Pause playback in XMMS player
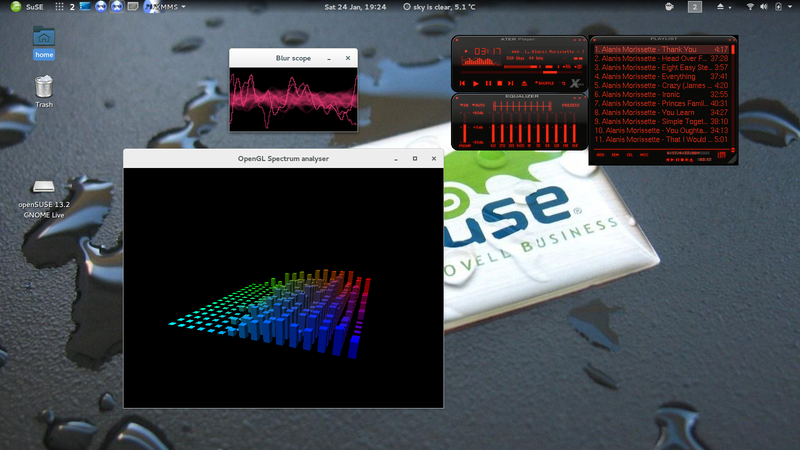Viewport: 800px width, 450px height. click(488, 83)
